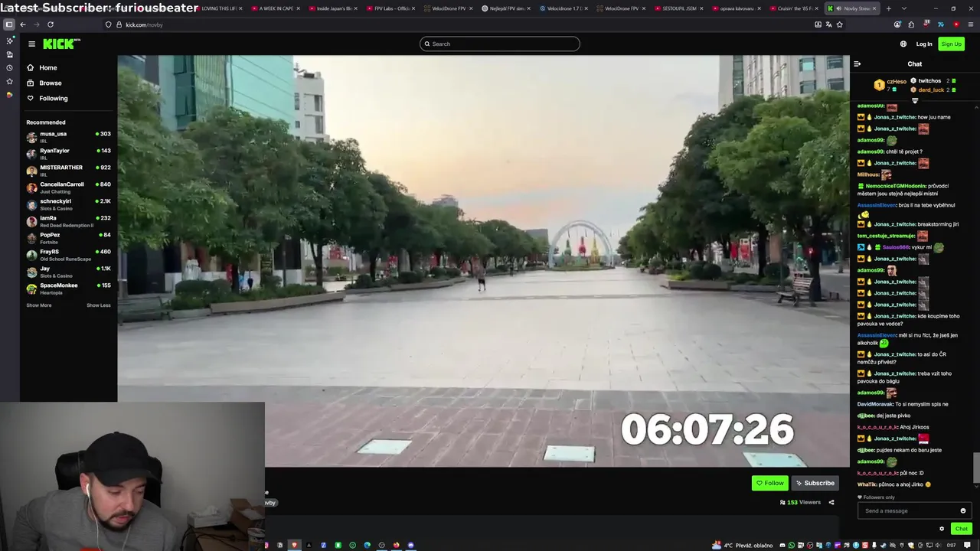Open the Kick hamburger menu
Screen dimensions: 980x551
pyautogui.click(x=31, y=44)
